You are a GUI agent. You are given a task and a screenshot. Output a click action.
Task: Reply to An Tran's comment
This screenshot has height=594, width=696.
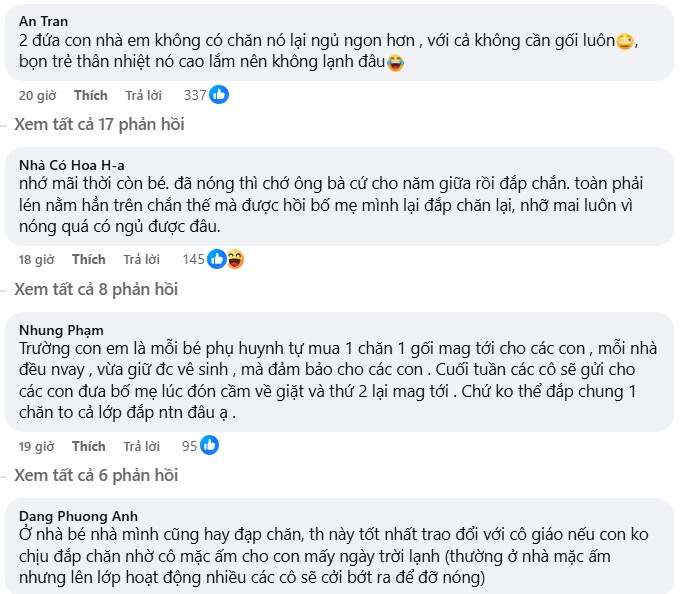141,96
